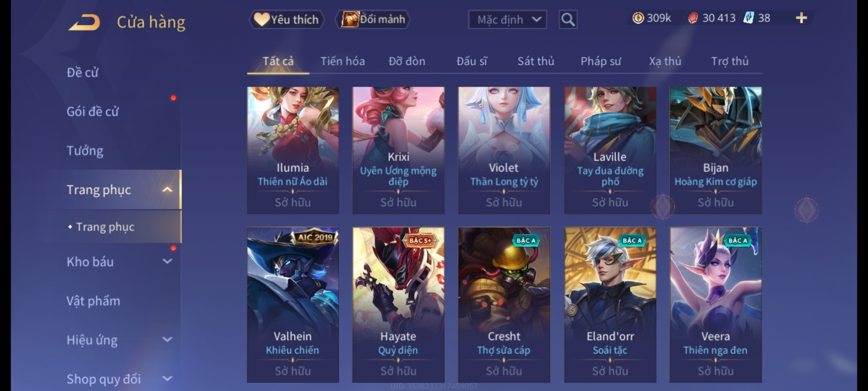Open the Tướng sidebar entry
The width and height of the screenshot is (868, 391).
(85, 151)
